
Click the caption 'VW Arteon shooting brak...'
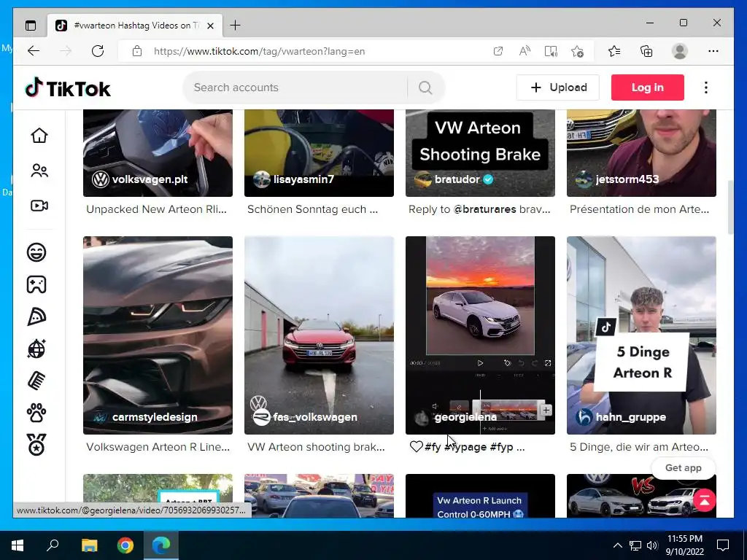pyautogui.click(x=316, y=447)
